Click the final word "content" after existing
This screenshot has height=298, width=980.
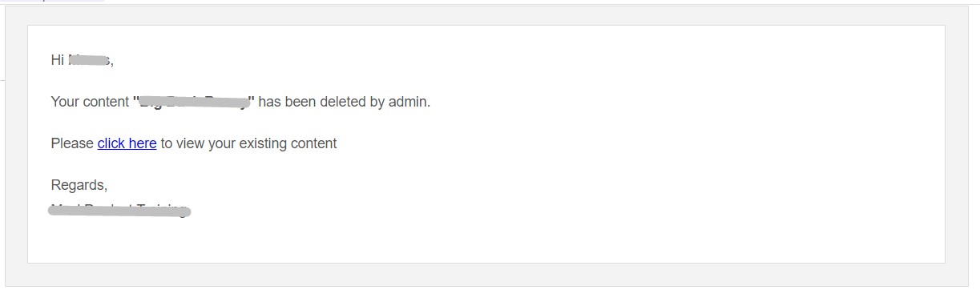point(313,143)
